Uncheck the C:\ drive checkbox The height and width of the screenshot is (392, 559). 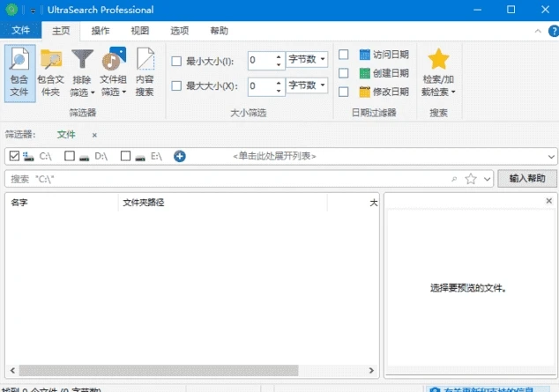[x=14, y=156]
